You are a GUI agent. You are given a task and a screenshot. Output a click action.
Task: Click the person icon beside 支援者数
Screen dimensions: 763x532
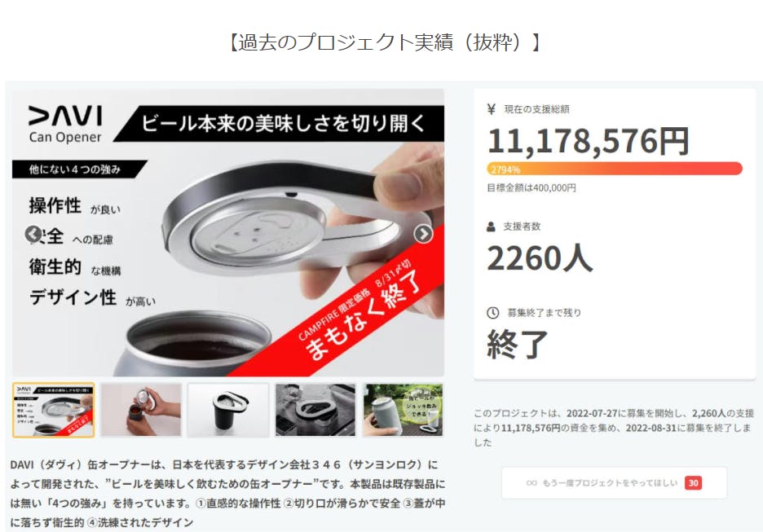491,226
